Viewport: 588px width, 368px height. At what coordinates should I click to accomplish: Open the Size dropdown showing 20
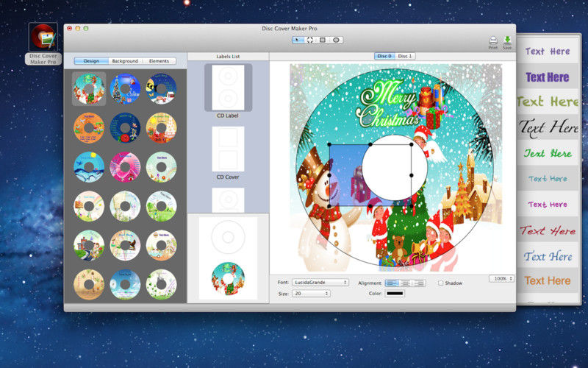[x=311, y=294]
